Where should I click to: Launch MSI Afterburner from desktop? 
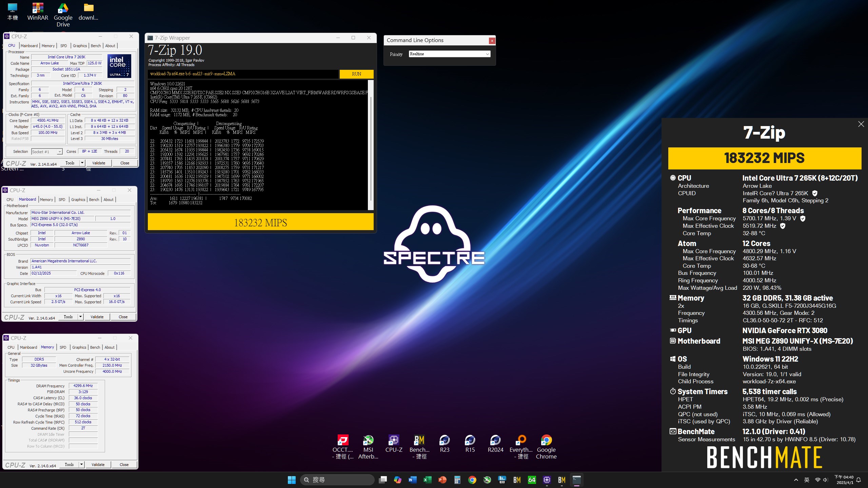368,447
